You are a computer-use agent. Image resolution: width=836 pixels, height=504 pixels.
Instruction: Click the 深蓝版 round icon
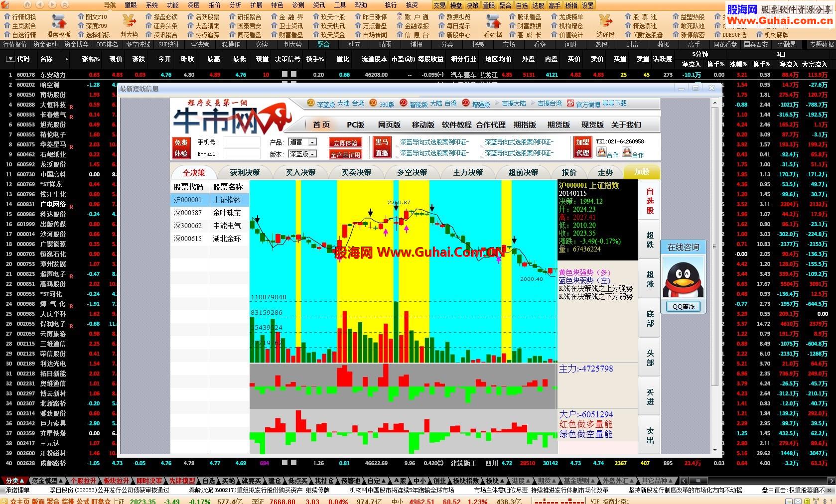tap(310, 104)
